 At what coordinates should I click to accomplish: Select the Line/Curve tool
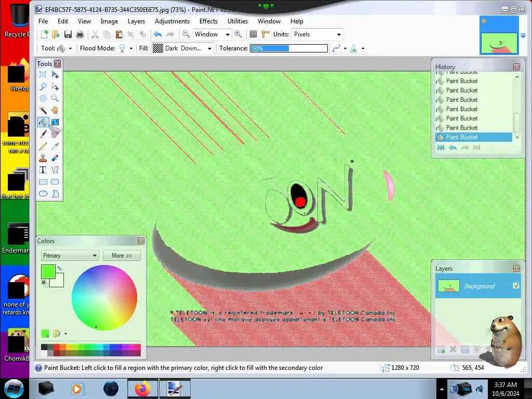click(55, 170)
